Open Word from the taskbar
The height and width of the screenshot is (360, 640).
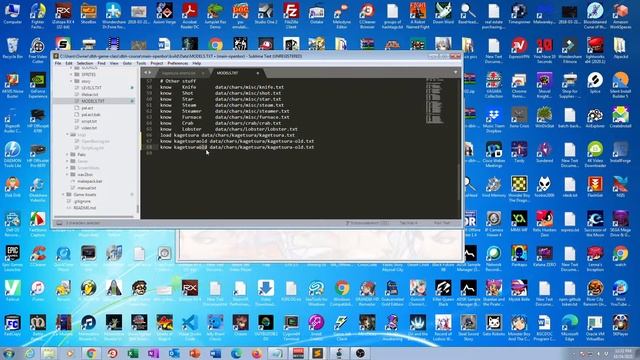coord(216,353)
